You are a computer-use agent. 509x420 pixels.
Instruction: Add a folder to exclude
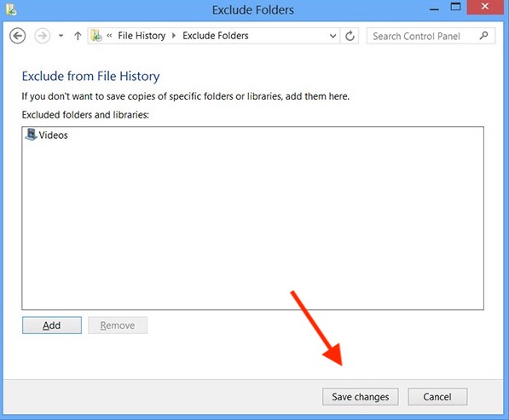pos(52,325)
